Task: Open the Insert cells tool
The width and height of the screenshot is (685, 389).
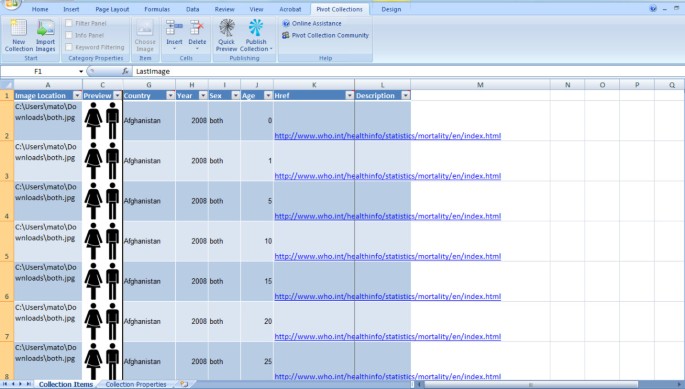Action: (174, 35)
